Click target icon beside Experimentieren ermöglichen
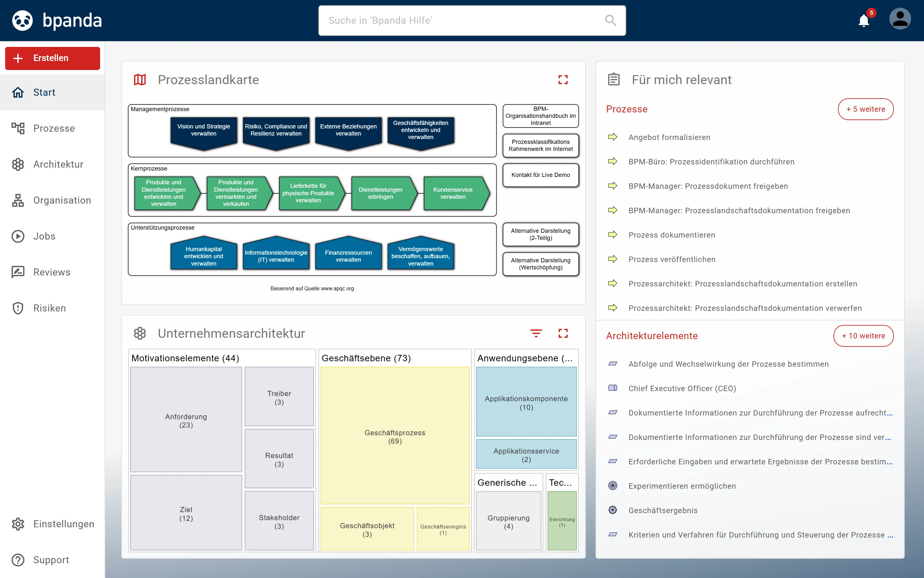 (612, 486)
